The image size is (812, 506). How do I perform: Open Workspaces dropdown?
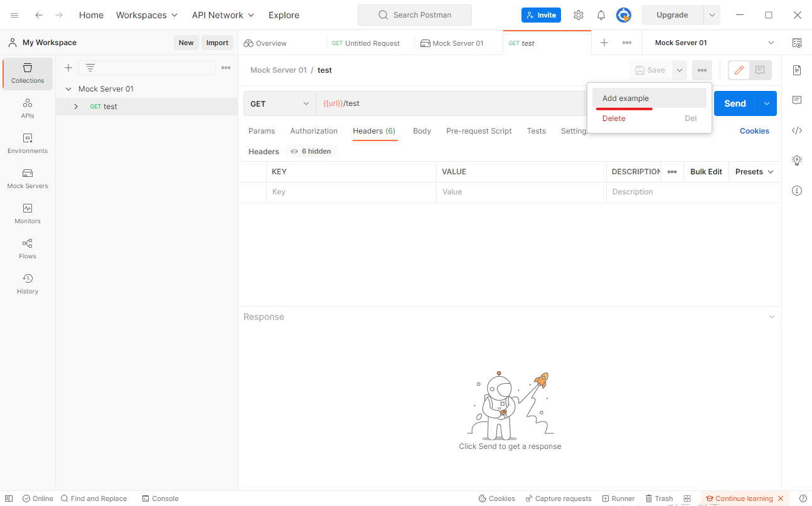coord(147,15)
